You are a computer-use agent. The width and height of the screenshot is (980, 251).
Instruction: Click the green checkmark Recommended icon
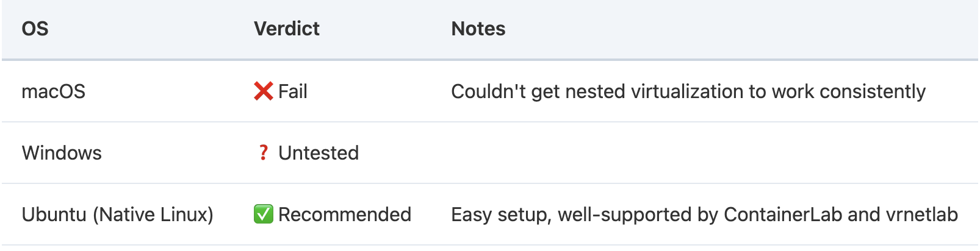click(x=264, y=214)
